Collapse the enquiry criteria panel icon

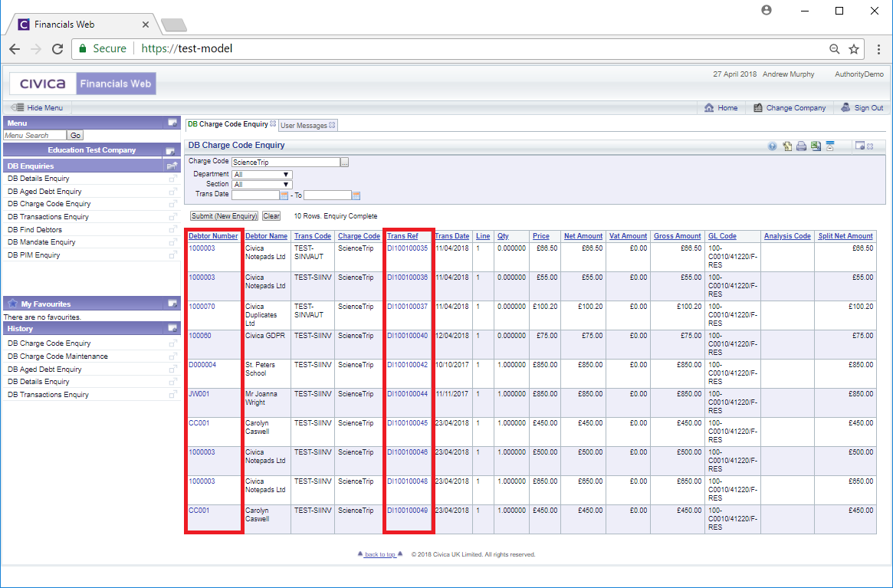click(830, 146)
